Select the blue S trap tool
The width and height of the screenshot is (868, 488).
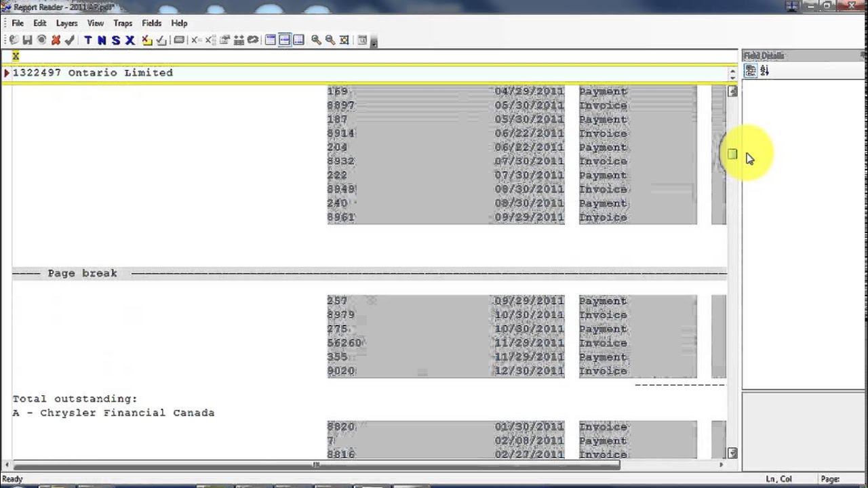[116, 40]
